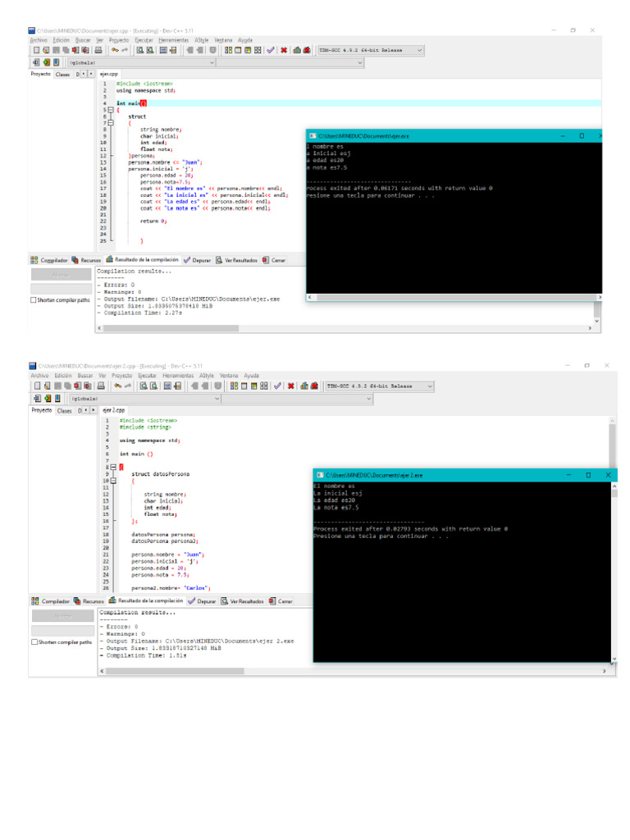Click the New file icon in ejer.cpp window
The image size is (630, 840).
[36, 50]
